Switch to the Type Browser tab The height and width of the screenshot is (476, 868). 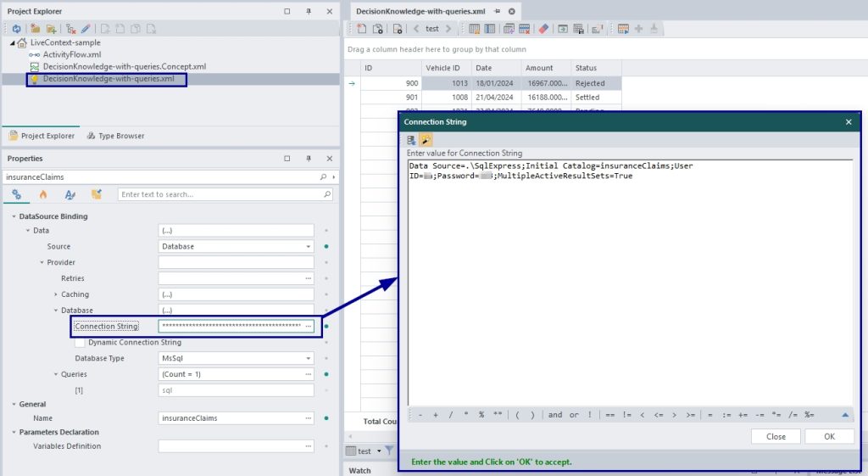115,136
